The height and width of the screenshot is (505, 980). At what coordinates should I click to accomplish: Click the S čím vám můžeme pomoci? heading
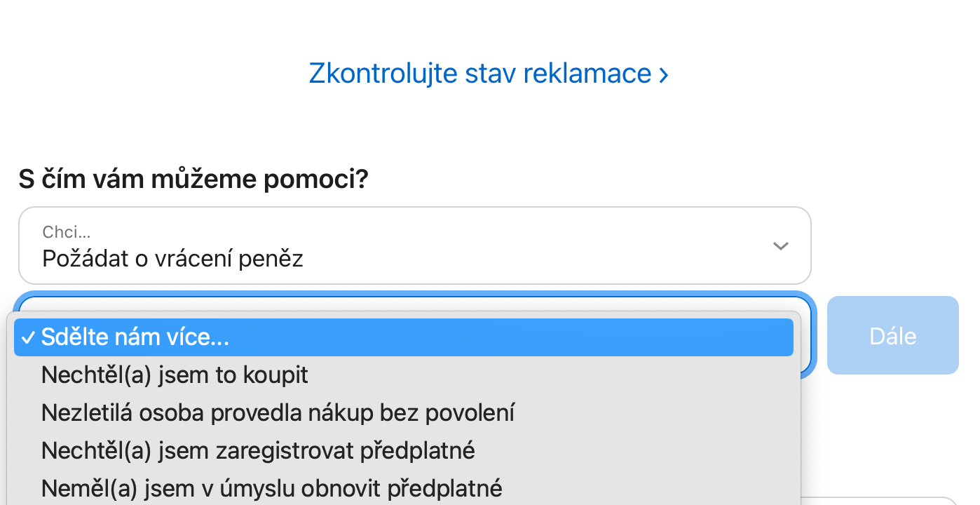[x=193, y=180]
